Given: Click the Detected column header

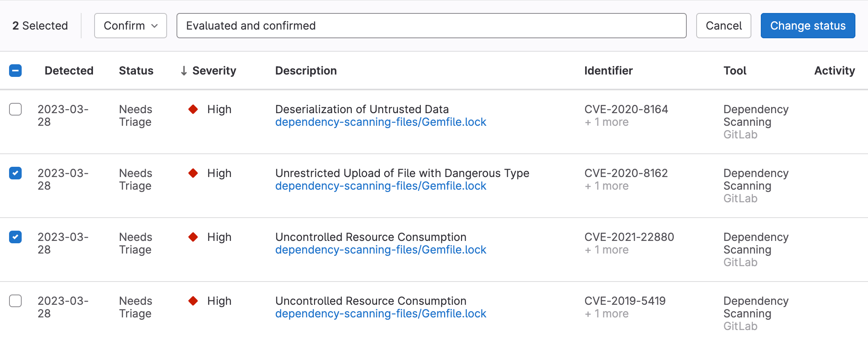Looking at the screenshot, I should tap(69, 71).
